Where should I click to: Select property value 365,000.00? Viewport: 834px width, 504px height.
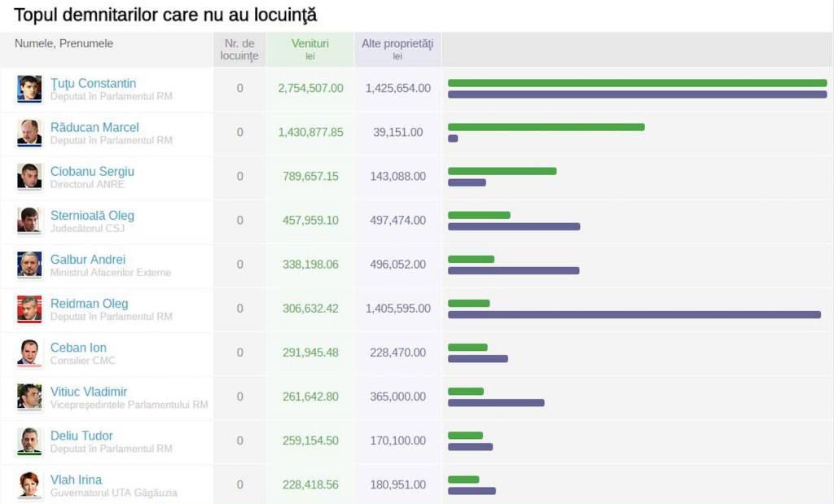click(397, 397)
